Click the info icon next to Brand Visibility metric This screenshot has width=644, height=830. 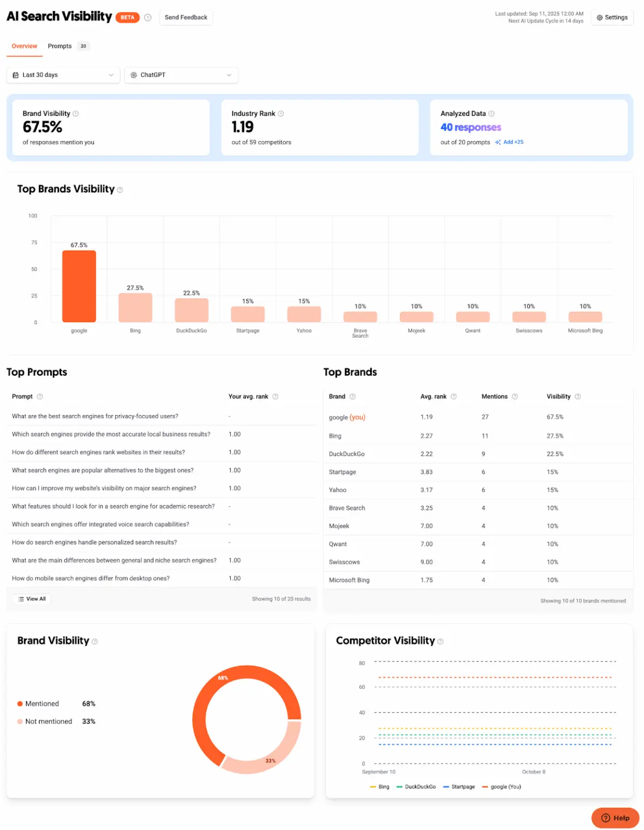(x=76, y=113)
